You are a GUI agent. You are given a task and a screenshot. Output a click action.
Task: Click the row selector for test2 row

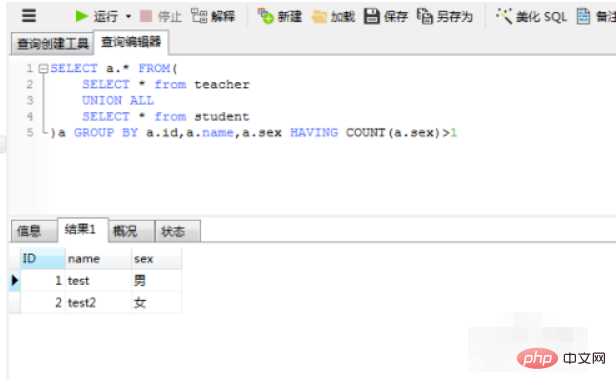pos(15,303)
